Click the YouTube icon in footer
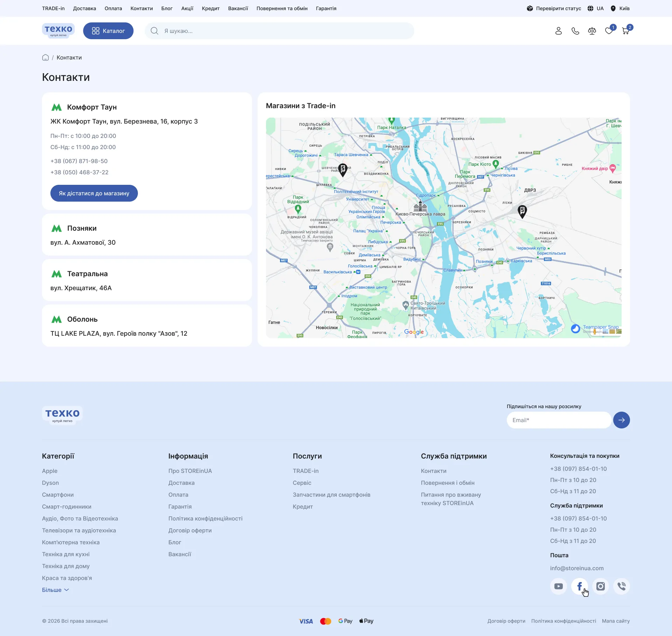The height and width of the screenshot is (636, 672). click(559, 586)
